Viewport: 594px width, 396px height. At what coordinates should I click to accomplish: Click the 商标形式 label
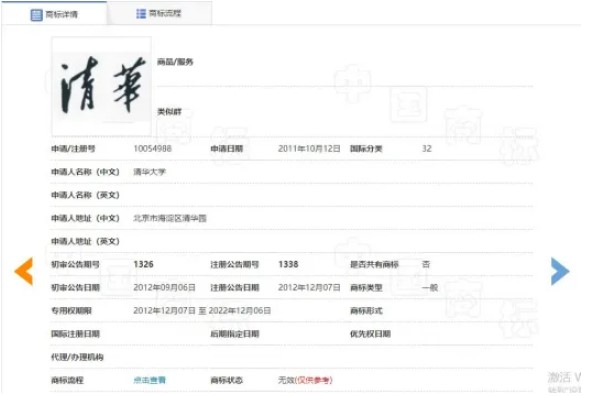366,311
